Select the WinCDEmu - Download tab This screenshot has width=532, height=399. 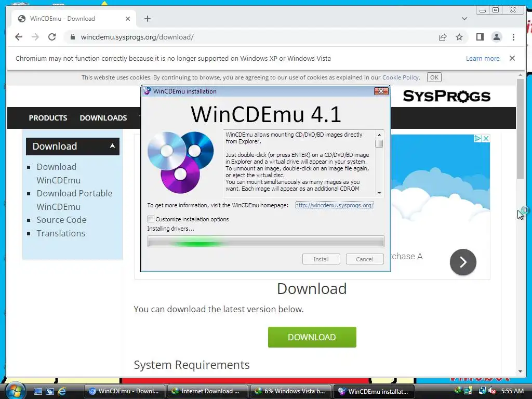tap(74, 19)
